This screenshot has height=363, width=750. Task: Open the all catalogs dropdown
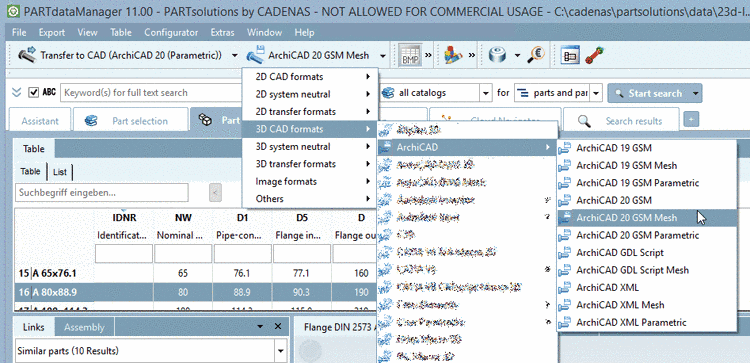pos(486,93)
